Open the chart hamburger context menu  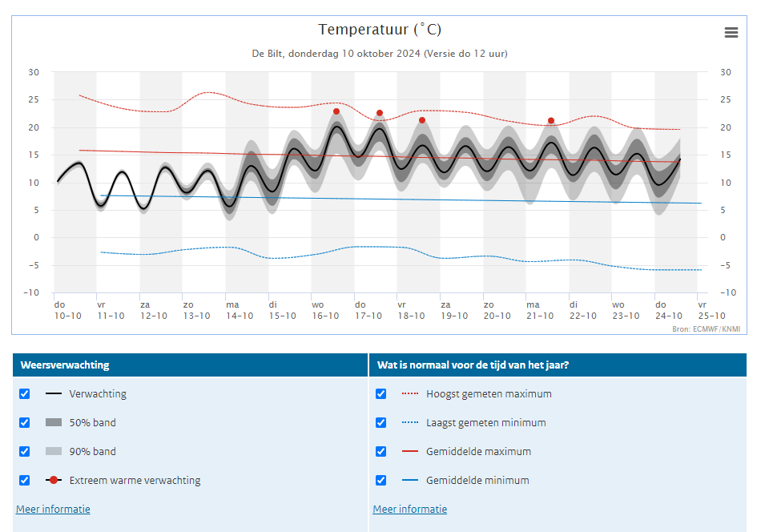tap(731, 32)
